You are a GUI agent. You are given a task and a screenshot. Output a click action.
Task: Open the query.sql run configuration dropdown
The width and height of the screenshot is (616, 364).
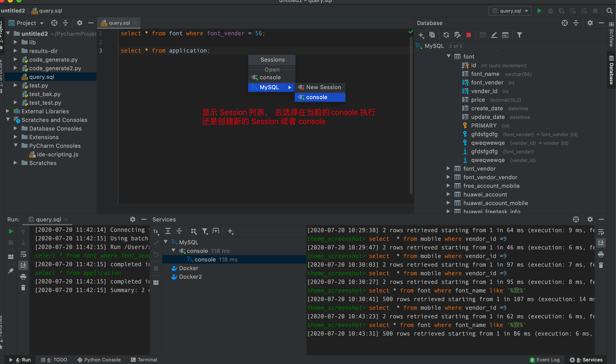tap(510, 11)
